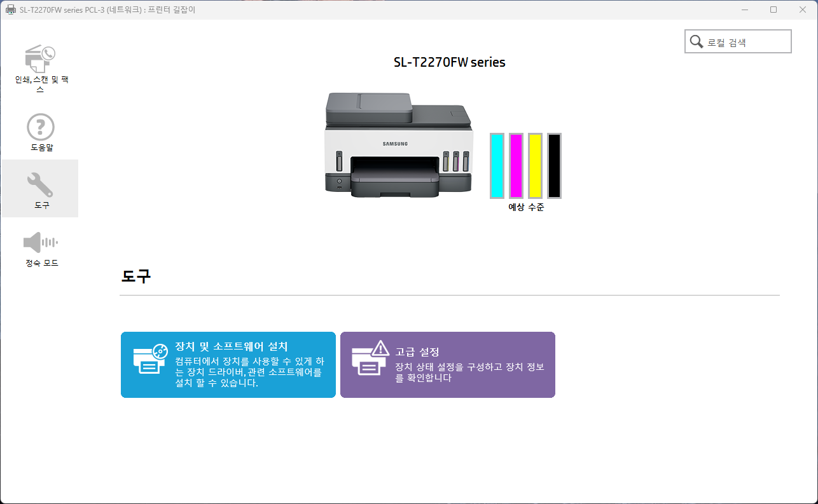Image resolution: width=818 pixels, height=504 pixels.
Task: Select the 도구 wrench tools icon
Action: point(40,184)
